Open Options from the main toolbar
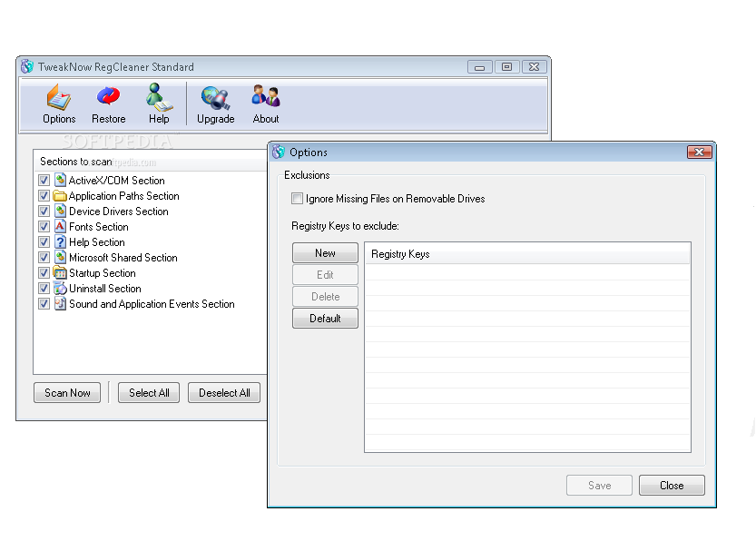The image size is (756, 541). (59, 104)
